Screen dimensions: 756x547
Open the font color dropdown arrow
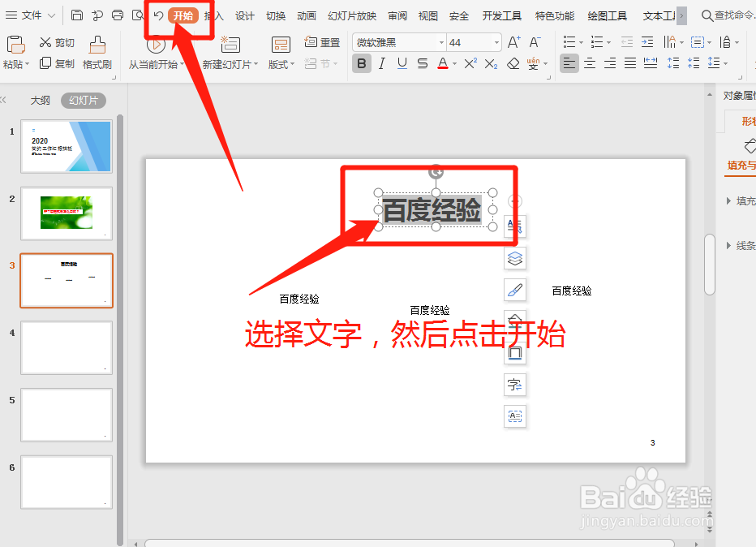tap(455, 63)
